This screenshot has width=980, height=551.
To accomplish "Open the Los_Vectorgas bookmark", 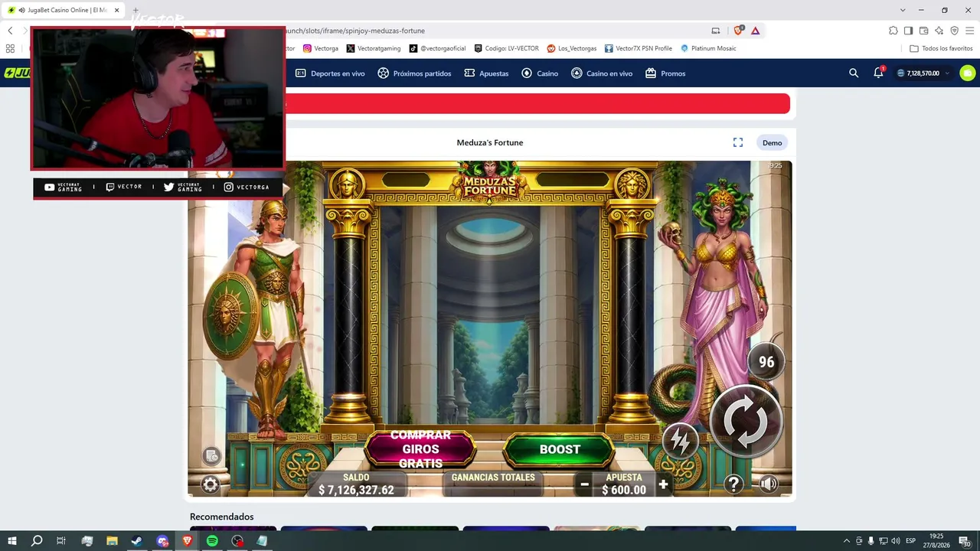I will coord(572,48).
